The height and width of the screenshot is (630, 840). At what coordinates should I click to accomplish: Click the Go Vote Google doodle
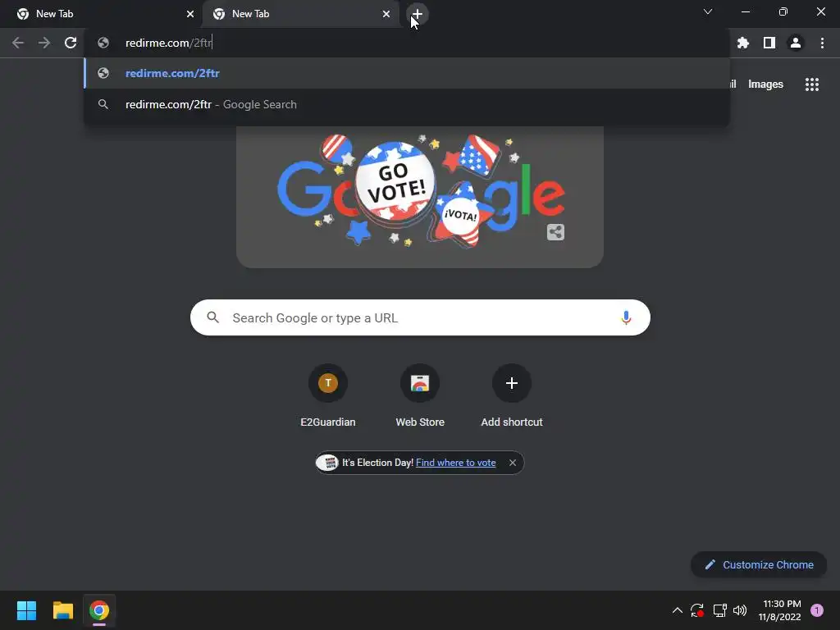coord(420,192)
